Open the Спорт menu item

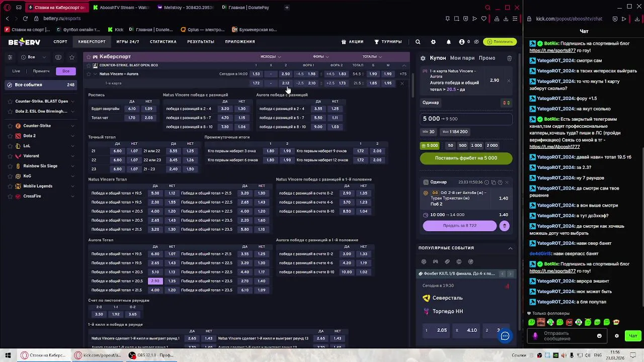pos(60,42)
